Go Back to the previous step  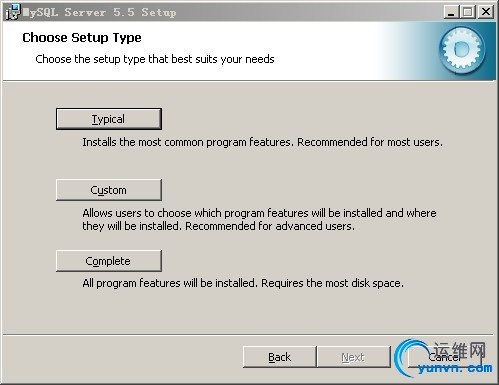tap(279, 357)
